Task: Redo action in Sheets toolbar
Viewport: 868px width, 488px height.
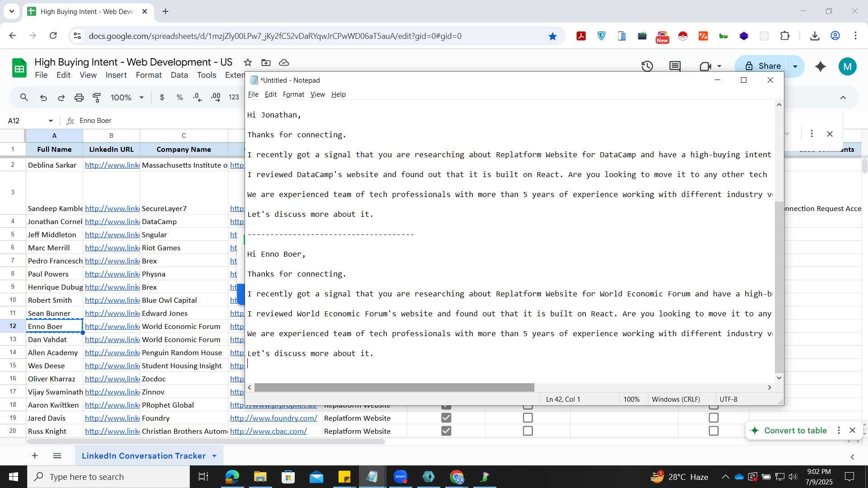Action: pyautogui.click(x=61, y=97)
